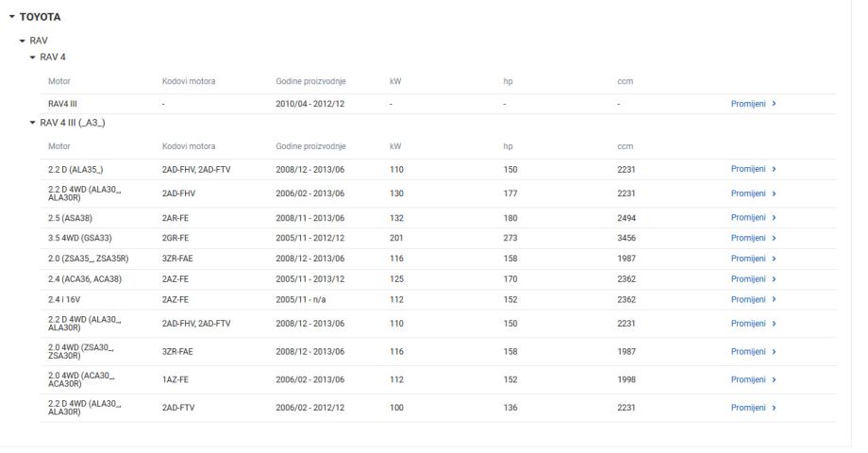Click Promijeni for 2.2 D 4WD 100 kW row
The image size is (868, 453).
point(753,408)
